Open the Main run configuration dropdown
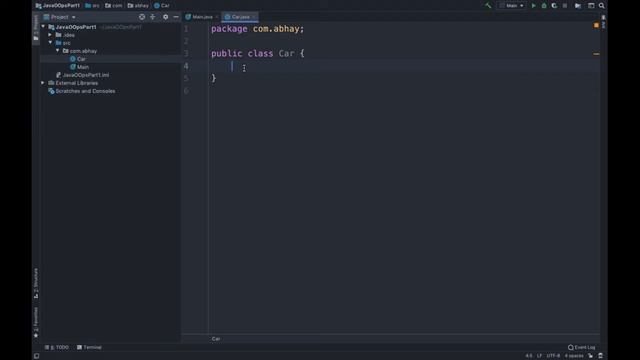Image resolution: width=640 pixels, height=360 pixels. tap(512, 6)
